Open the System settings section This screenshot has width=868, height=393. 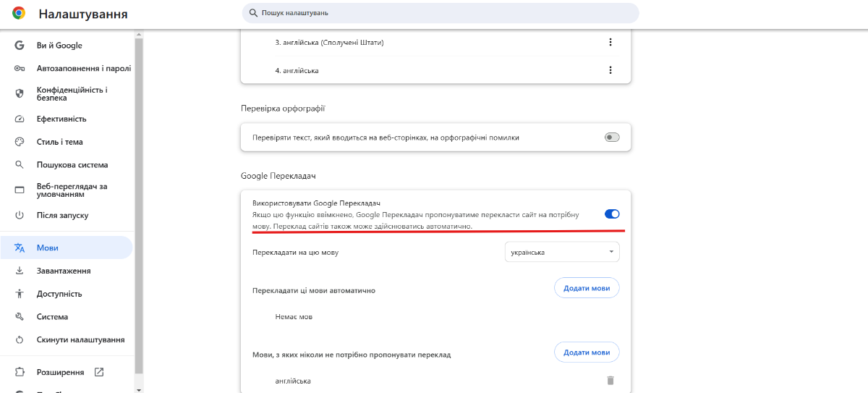click(x=52, y=317)
